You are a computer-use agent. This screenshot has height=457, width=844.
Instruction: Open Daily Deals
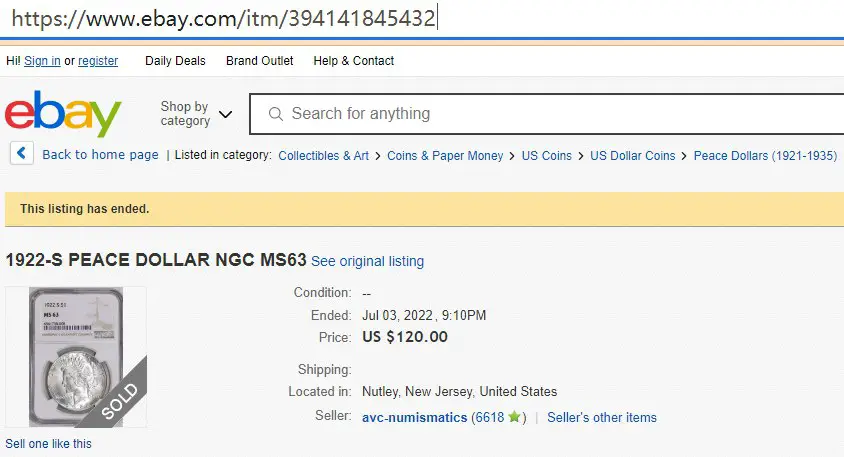(175, 61)
